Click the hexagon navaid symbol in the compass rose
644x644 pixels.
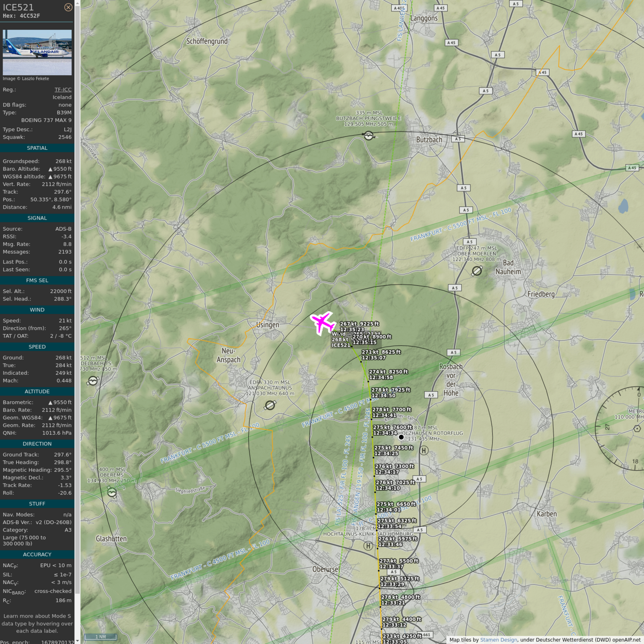[x=637, y=428]
